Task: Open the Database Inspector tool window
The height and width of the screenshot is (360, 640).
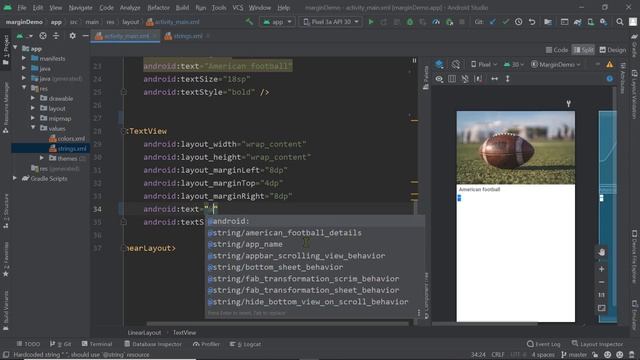Action: (x=153, y=344)
